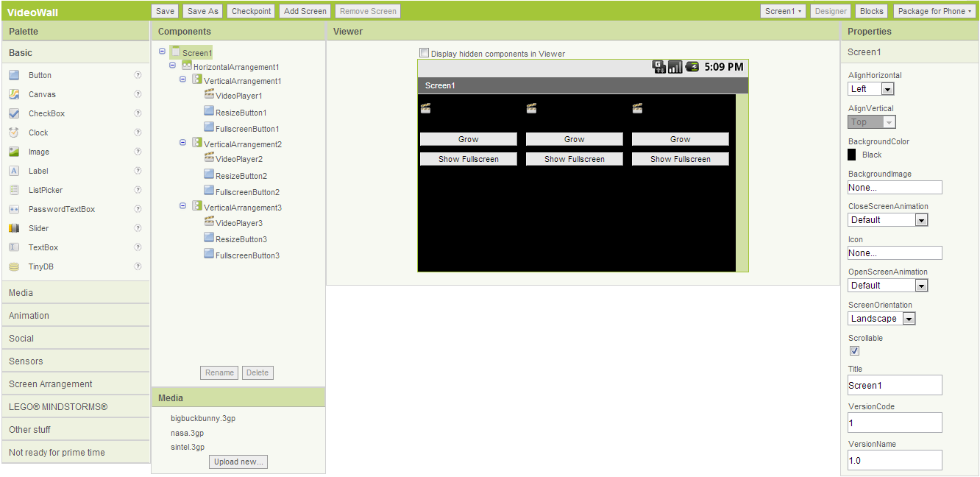Click the BackgroundImage field
This screenshot has height=477, width=980.
[895, 187]
